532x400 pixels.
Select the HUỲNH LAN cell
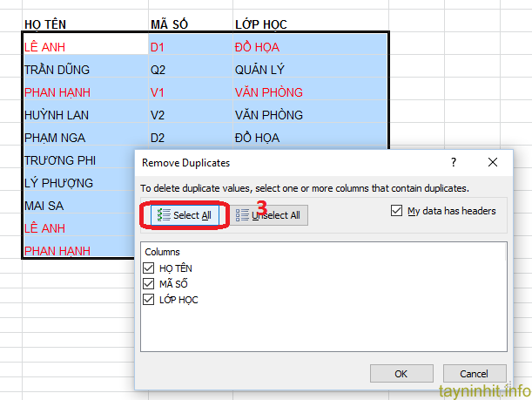coord(56,115)
